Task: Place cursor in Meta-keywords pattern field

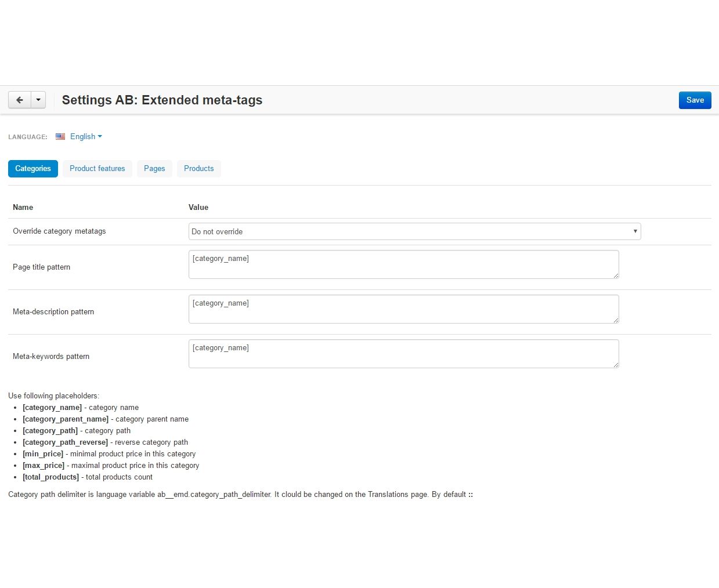Action: (x=403, y=354)
